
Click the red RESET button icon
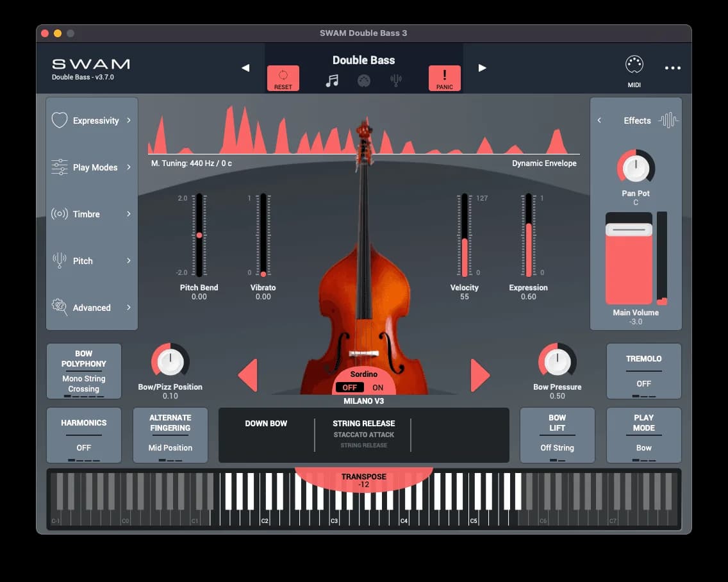283,78
